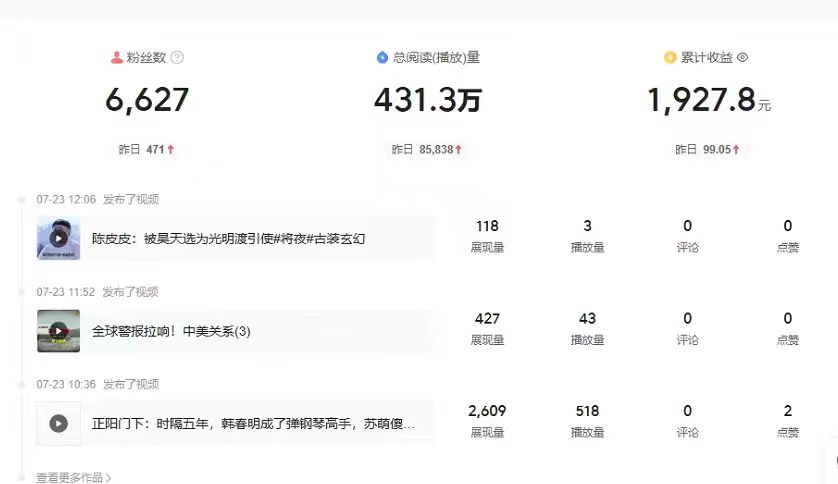Click the 粉丝数 label
This screenshot has width=838, height=484.
(146, 57)
